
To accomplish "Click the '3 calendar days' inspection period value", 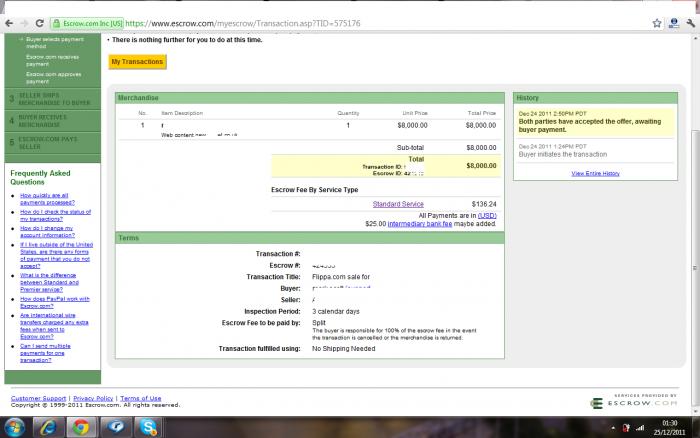I will (336, 312).
